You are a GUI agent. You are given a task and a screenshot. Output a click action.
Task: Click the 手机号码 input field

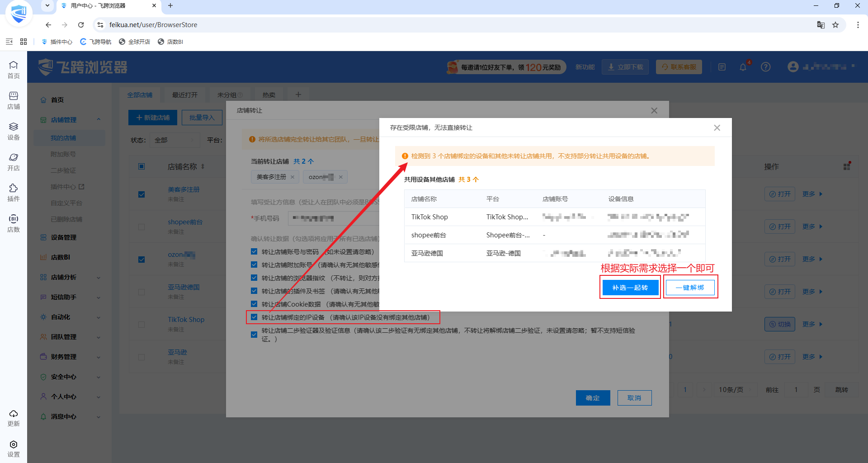point(334,218)
